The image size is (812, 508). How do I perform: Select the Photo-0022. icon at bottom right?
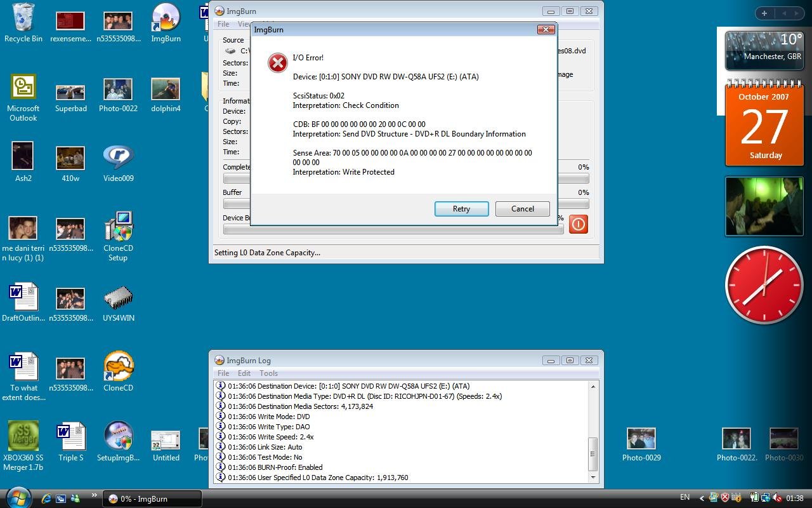click(737, 444)
